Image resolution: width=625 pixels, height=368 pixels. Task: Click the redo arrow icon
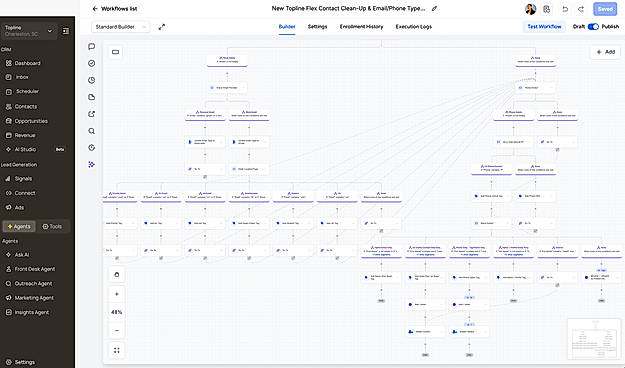click(581, 9)
